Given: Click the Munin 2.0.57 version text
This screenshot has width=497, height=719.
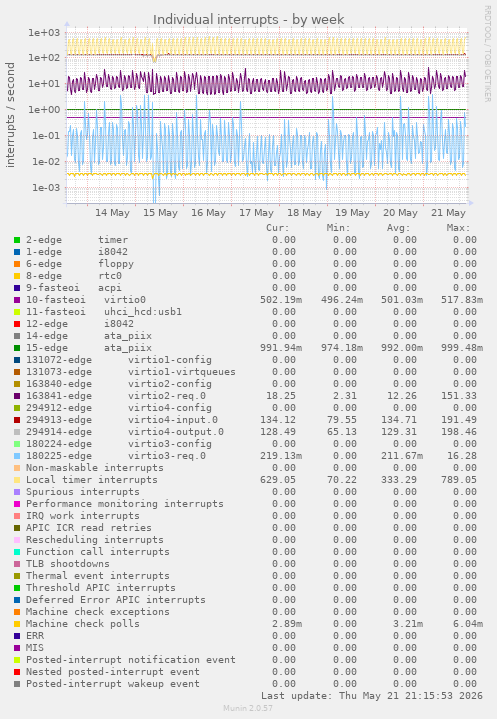Looking at the screenshot, I should pyautogui.click(x=248, y=708).
